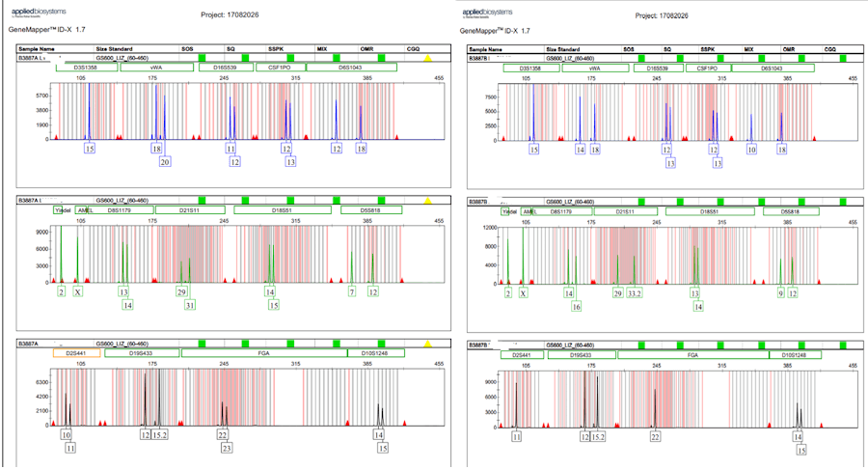The width and height of the screenshot is (868, 469).
Task: Click the yellow CGQ triangle in B3887A Yindel row
Action: [427, 200]
